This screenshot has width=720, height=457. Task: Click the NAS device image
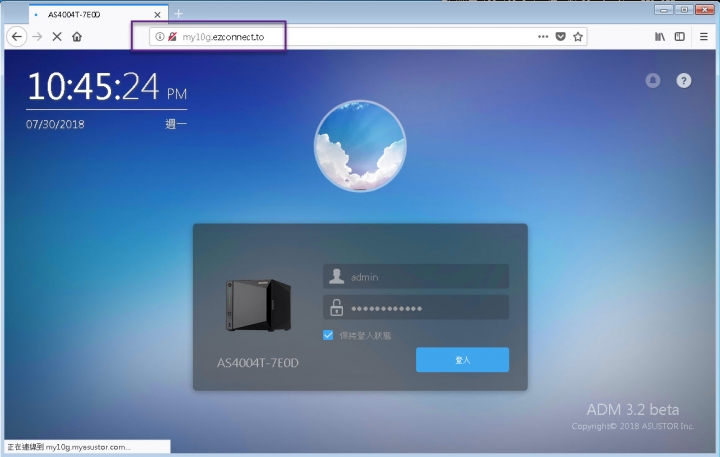258,305
